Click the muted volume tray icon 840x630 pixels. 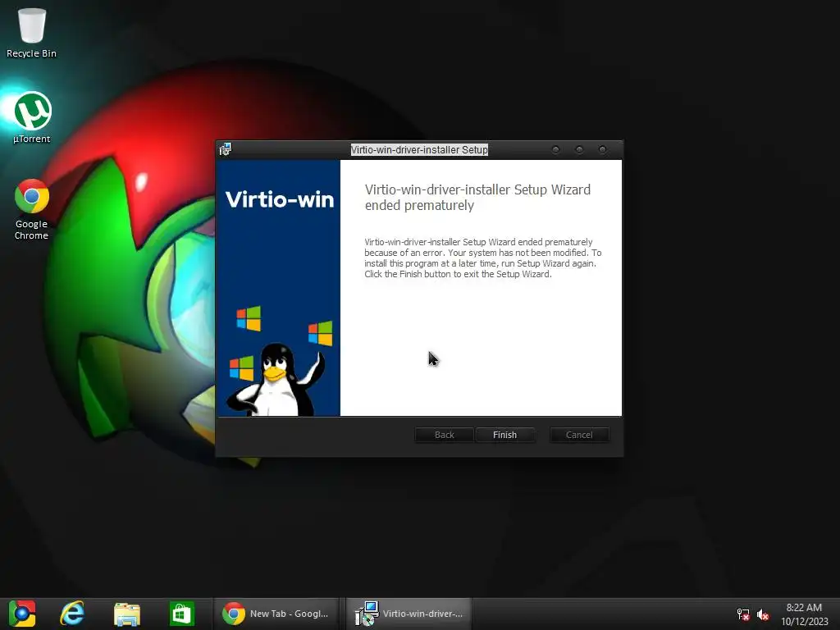click(763, 614)
